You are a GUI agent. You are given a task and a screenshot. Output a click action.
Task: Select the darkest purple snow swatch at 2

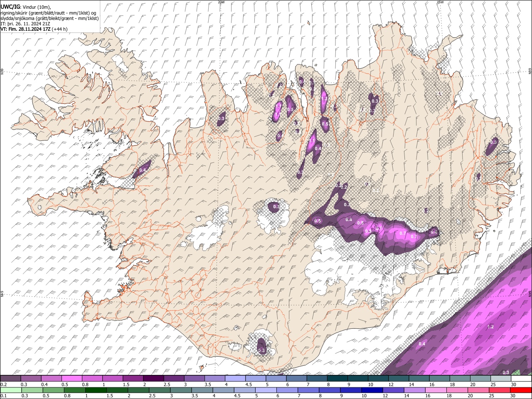[153, 378]
